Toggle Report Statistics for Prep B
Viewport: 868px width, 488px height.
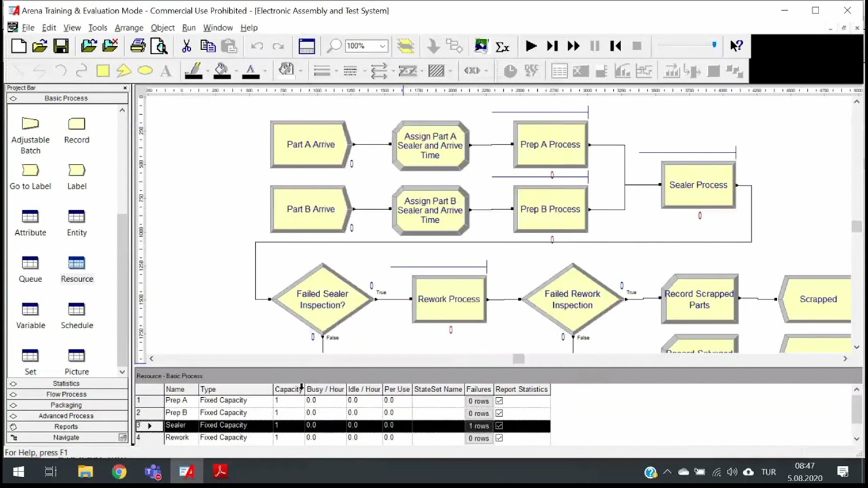pos(499,413)
